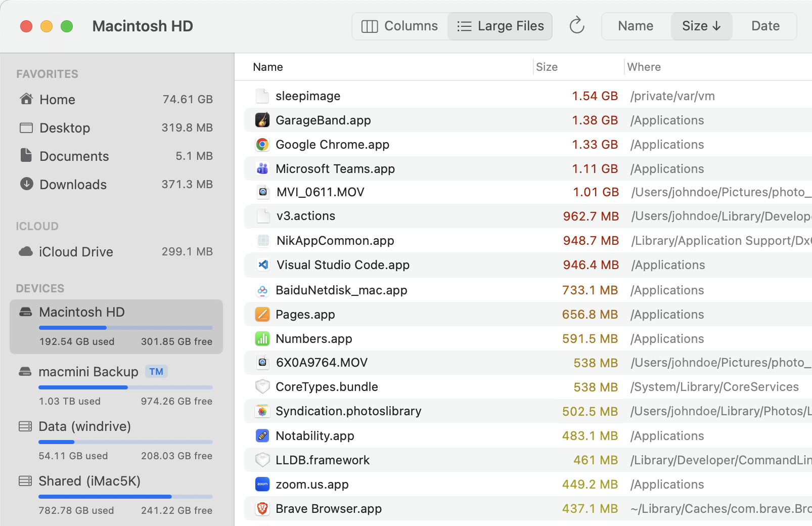This screenshot has width=812, height=526.
Task: Click the BaiduNetdisk app icon
Action: 262,290
